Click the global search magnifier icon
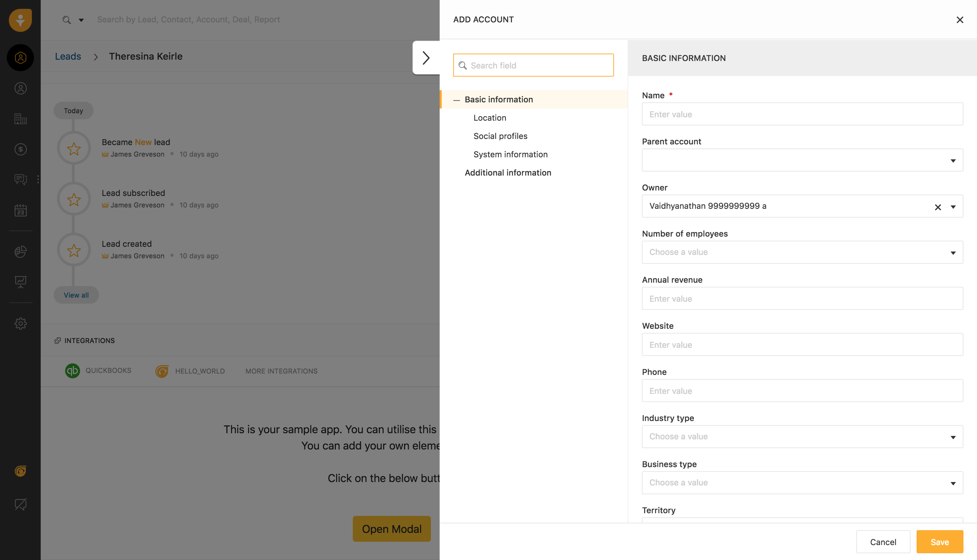 click(66, 20)
